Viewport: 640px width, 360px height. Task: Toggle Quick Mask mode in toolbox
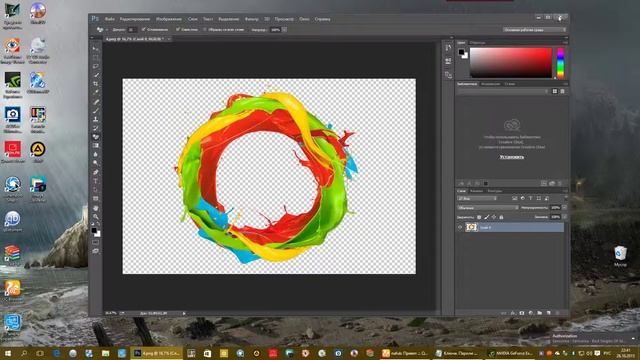[x=96, y=242]
